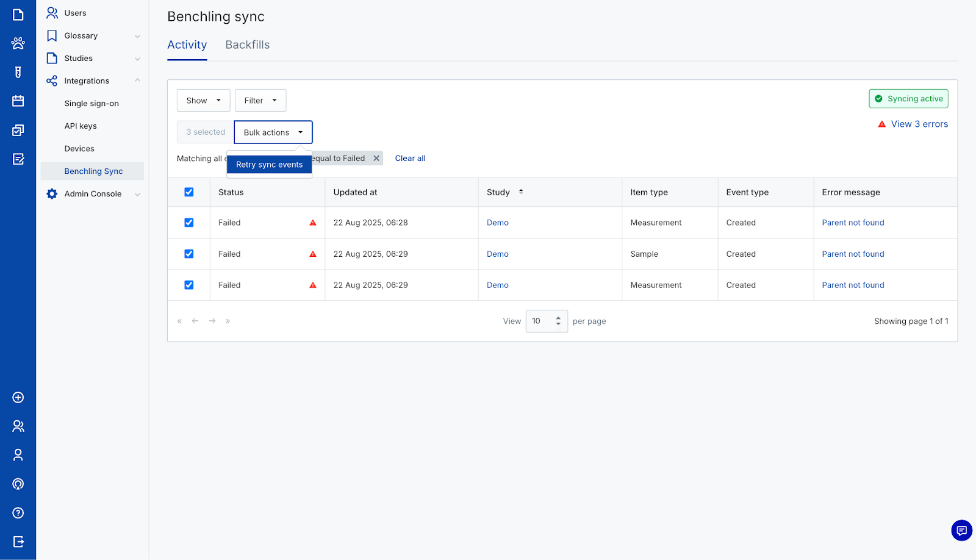Deselect the Sample row checkbox
976x560 pixels.
tap(189, 254)
